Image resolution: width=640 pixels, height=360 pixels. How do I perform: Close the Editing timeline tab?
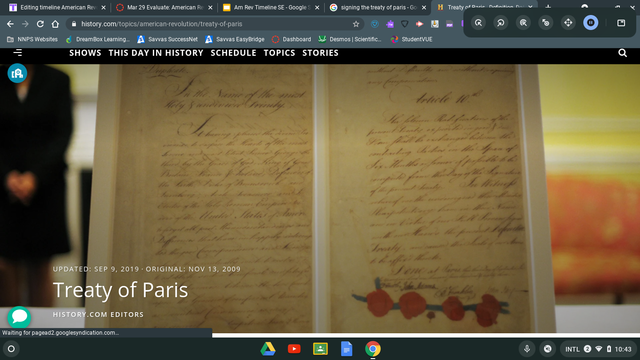pos(104,7)
